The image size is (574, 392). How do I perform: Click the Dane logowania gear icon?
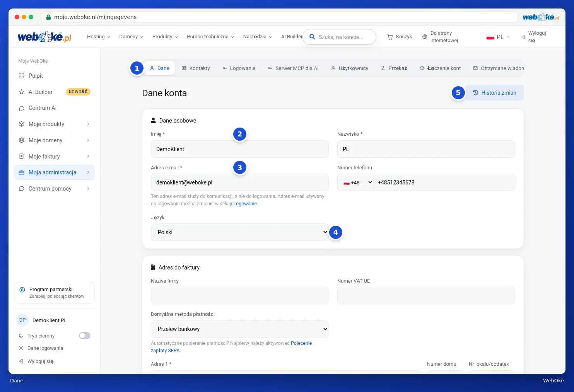point(21,348)
